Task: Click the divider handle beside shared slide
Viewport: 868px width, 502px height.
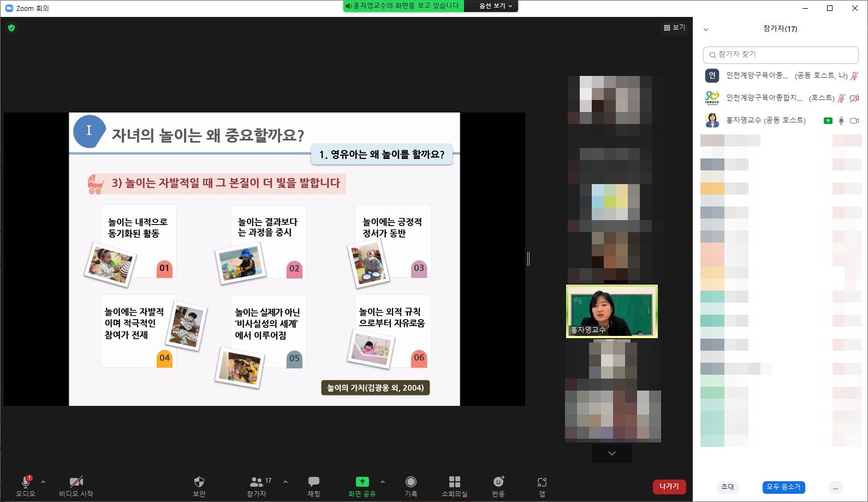Action: pyautogui.click(x=528, y=259)
